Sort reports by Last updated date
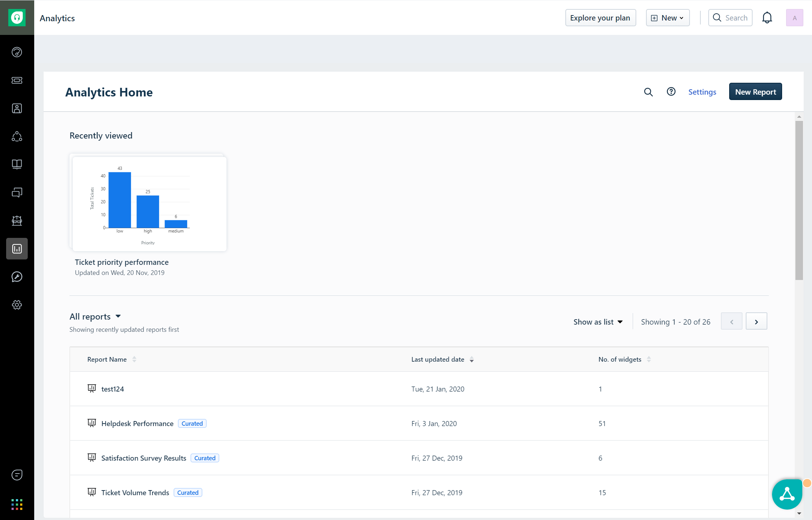Screen dimensions: 812x520 [472, 360]
